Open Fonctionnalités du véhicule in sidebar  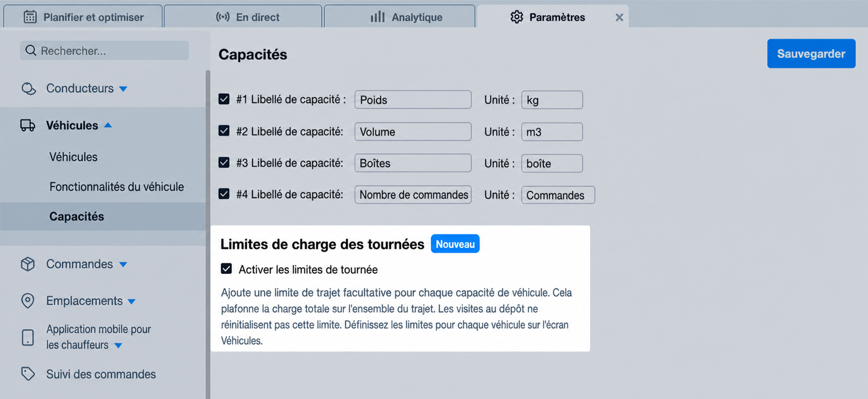click(117, 187)
